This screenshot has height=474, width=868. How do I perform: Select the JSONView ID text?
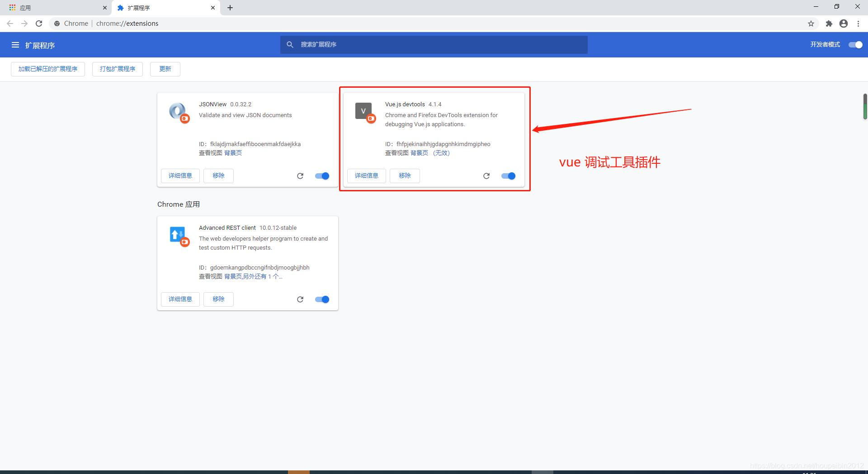coord(250,144)
